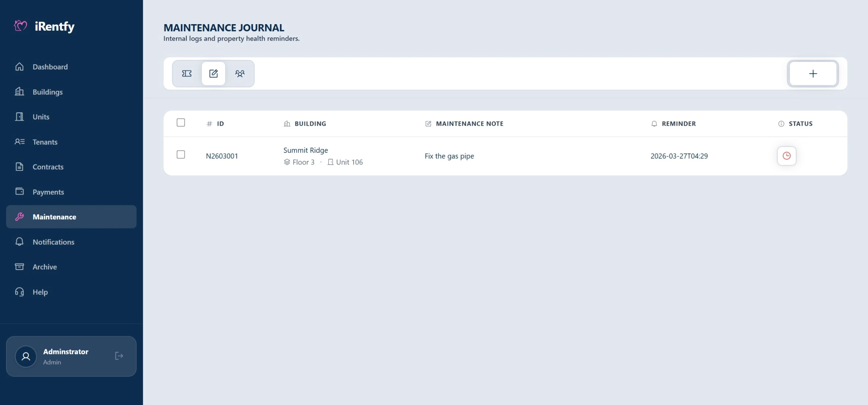Click the reminder date 2026-03-27T04:29
The width and height of the screenshot is (868, 405).
click(679, 156)
